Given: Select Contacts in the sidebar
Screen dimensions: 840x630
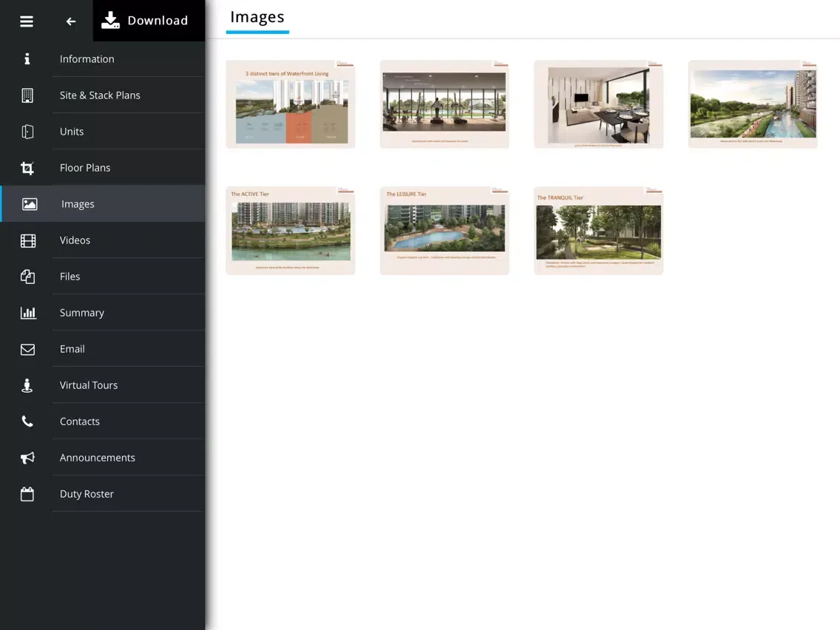Looking at the screenshot, I should pos(80,421).
